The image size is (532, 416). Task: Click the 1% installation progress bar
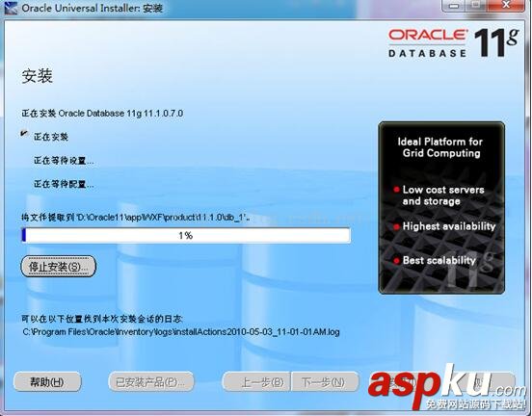(186, 235)
